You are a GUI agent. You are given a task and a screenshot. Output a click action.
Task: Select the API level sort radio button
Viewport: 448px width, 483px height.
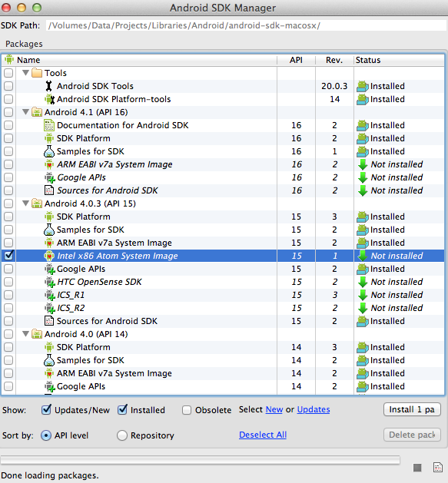point(46,435)
